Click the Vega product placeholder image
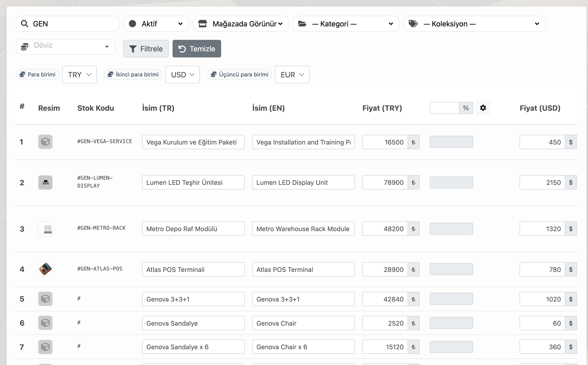Image resolution: width=588 pixels, height=365 pixels. pyautogui.click(x=45, y=142)
